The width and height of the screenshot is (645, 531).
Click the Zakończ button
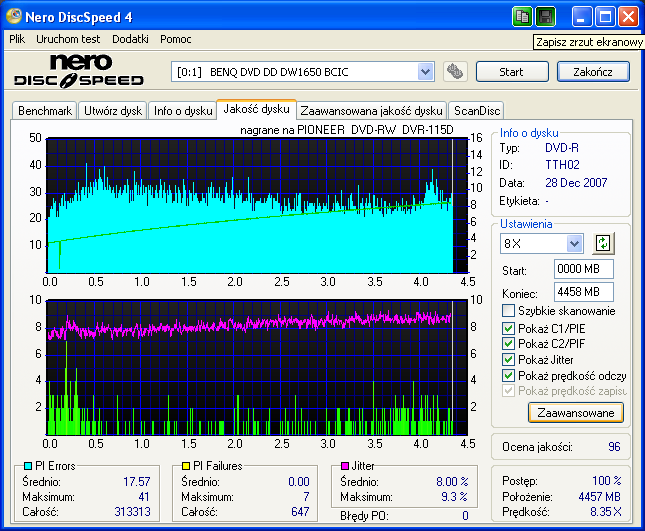point(593,72)
